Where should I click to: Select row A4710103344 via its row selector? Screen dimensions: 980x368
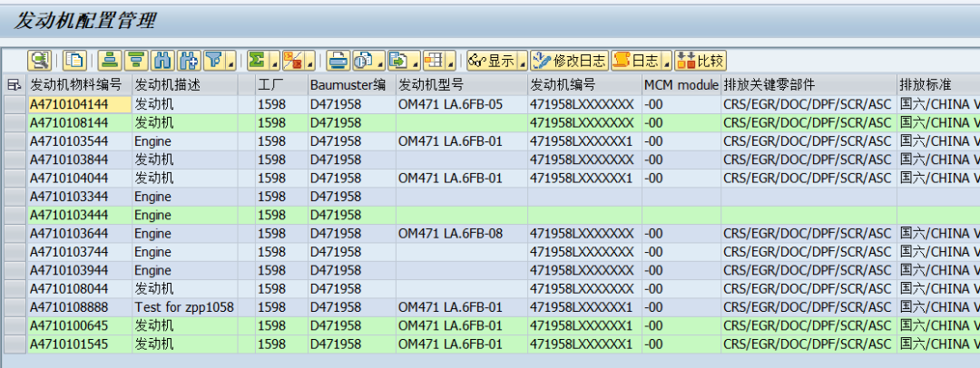pyautogui.click(x=15, y=197)
